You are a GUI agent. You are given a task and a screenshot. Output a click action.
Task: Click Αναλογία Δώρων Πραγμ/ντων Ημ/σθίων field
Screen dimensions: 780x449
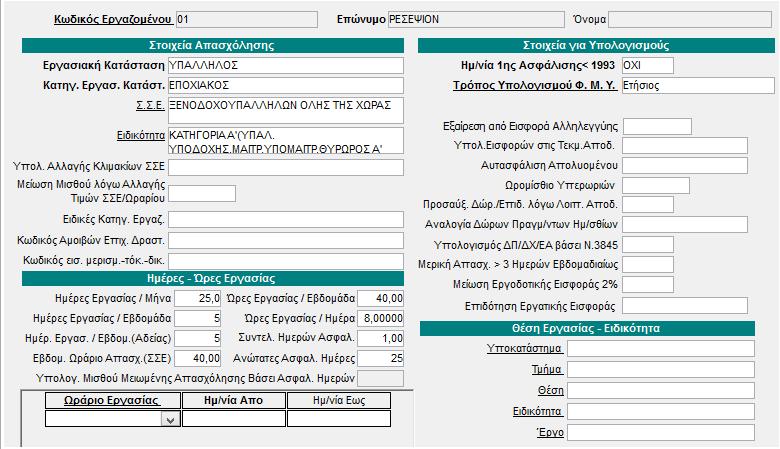pyautogui.click(x=685, y=224)
